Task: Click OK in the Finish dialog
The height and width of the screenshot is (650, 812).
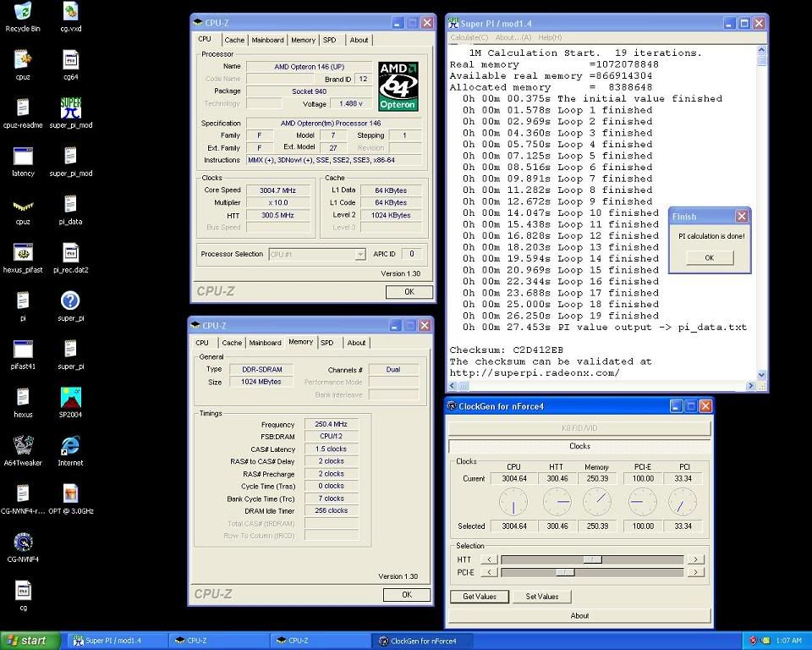Action: [x=710, y=257]
